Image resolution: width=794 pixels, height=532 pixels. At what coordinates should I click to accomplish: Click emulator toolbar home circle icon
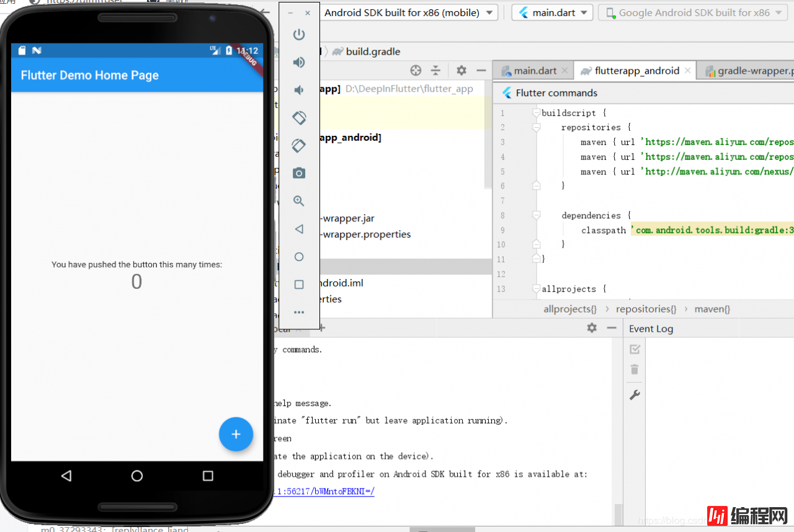pos(299,257)
